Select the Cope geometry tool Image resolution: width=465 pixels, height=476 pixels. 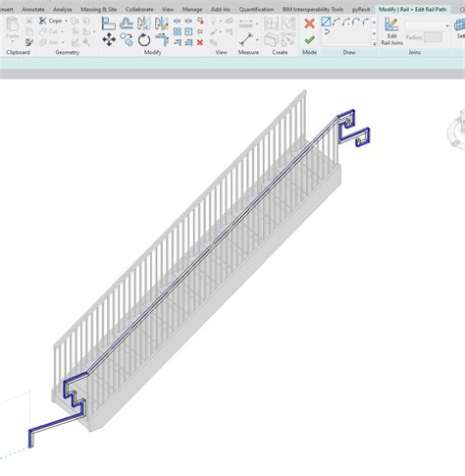pos(50,21)
